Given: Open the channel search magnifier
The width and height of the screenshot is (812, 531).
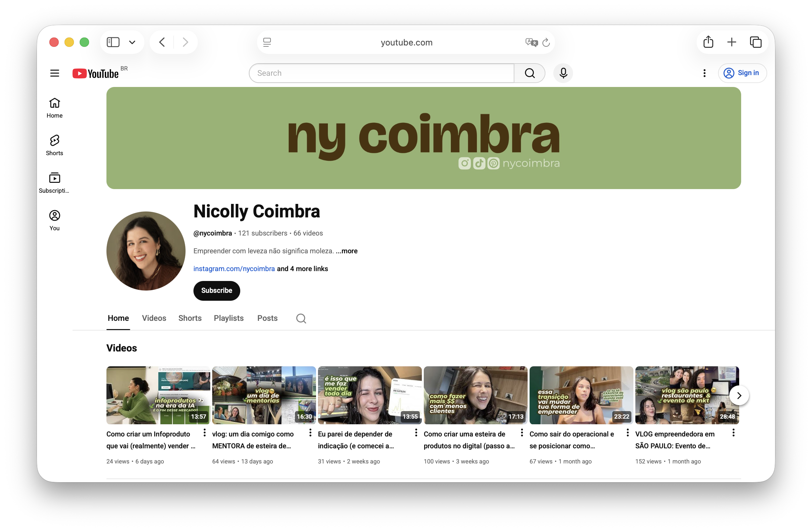Looking at the screenshot, I should (x=301, y=318).
